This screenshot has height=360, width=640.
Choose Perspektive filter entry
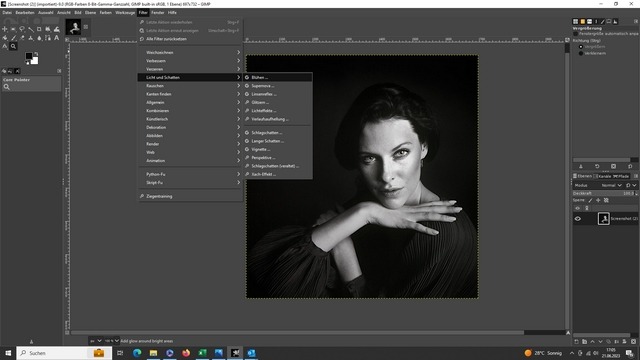pyautogui.click(x=278, y=158)
